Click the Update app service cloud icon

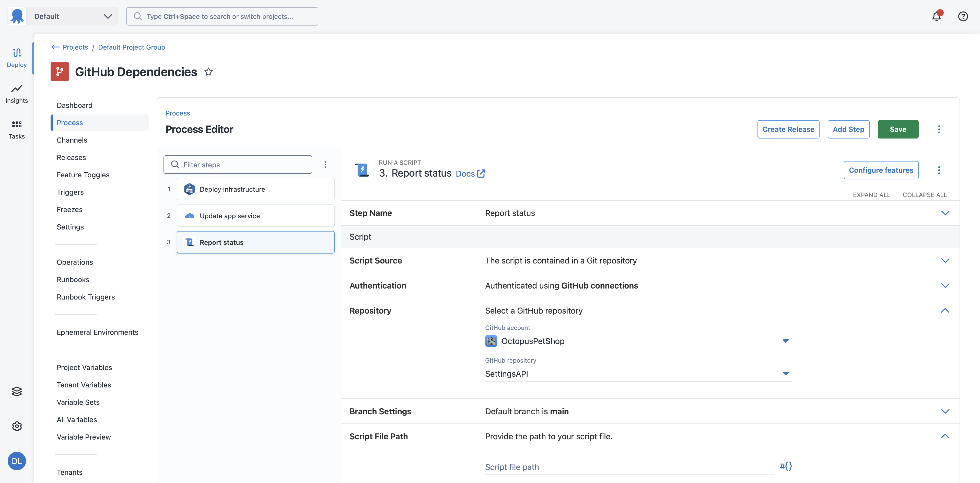[189, 215]
